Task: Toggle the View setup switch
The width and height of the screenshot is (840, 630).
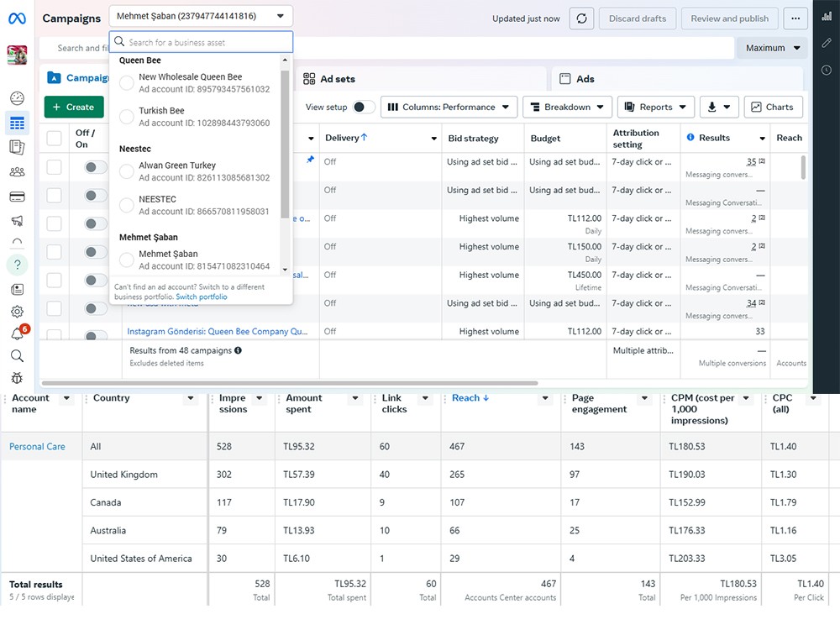Action: click(364, 108)
